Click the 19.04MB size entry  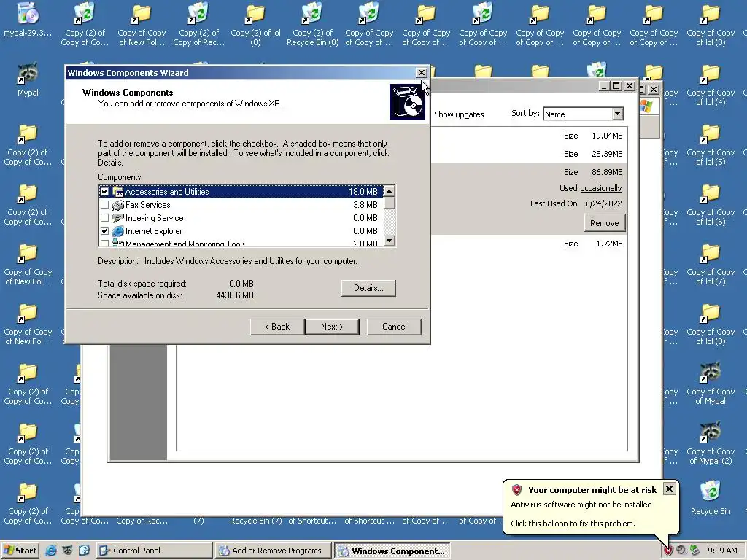click(x=607, y=136)
